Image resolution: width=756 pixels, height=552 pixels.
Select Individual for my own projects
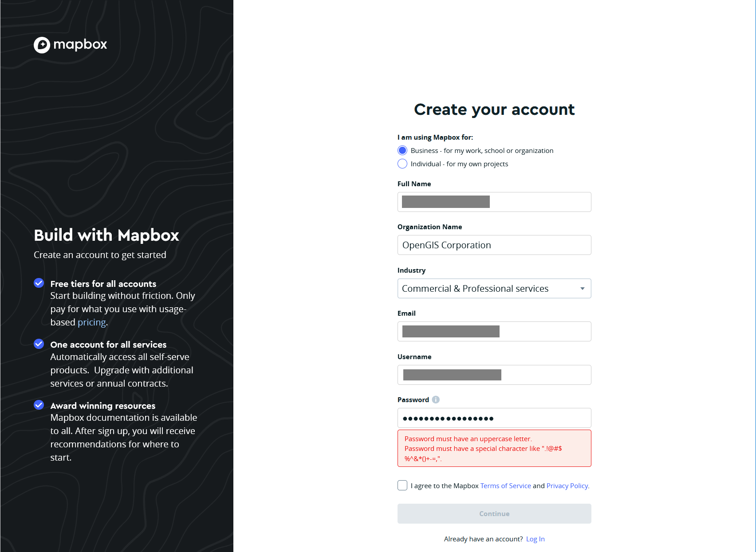pyautogui.click(x=402, y=164)
